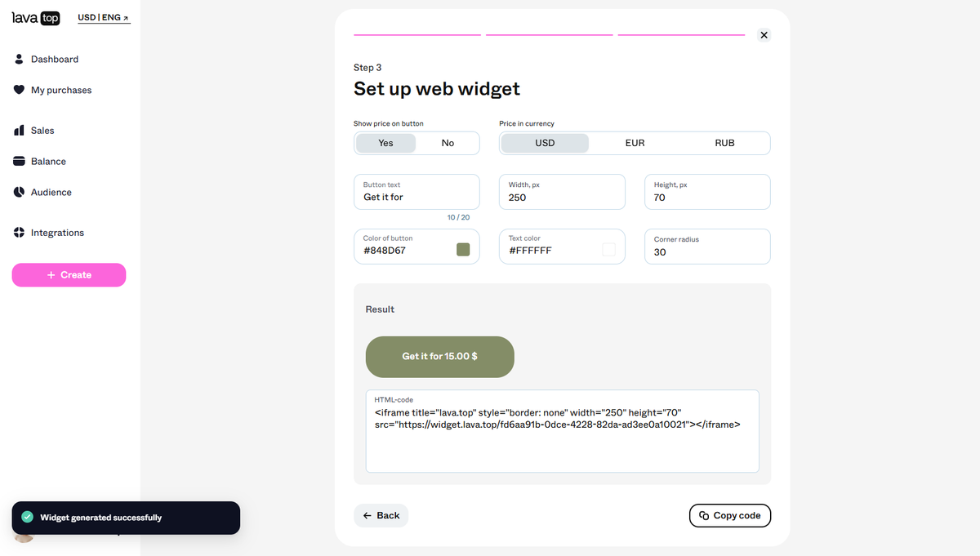Select No for show price on button
Image resolution: width=980 pixels, height=556 pixels.
click(448, 143)
